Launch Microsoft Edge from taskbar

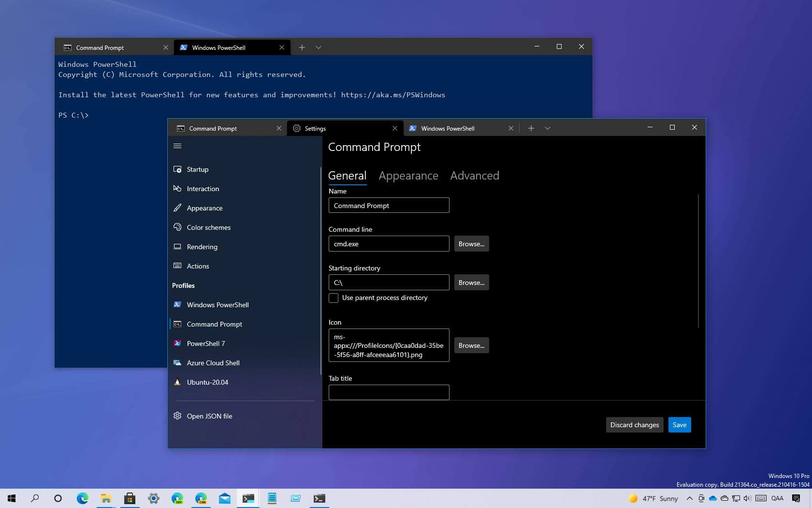click(82, 498)
